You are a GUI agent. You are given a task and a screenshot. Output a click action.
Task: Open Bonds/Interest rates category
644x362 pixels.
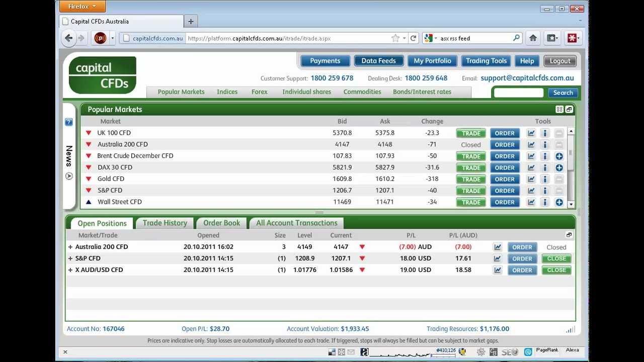(x=422, y=92)
